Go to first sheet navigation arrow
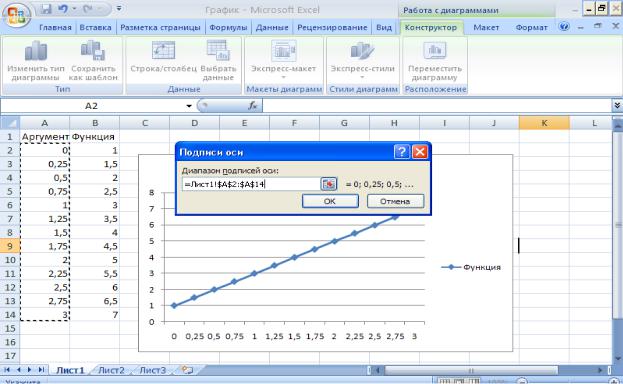The height and width of the screenshot is (384, 623). point(7,370)
